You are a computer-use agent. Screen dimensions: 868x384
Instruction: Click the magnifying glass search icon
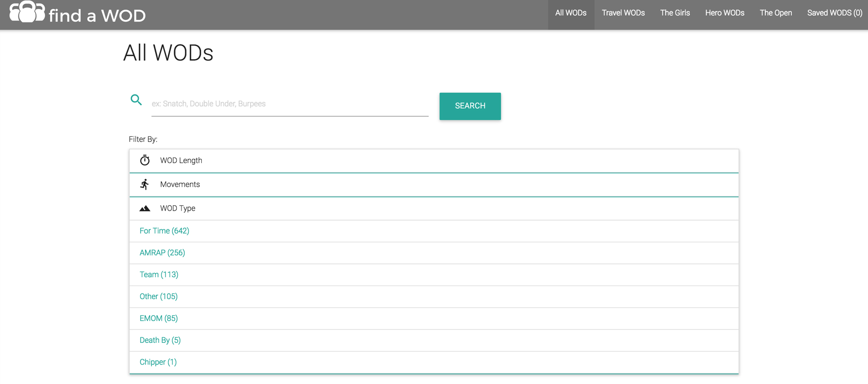pos(136,100)
